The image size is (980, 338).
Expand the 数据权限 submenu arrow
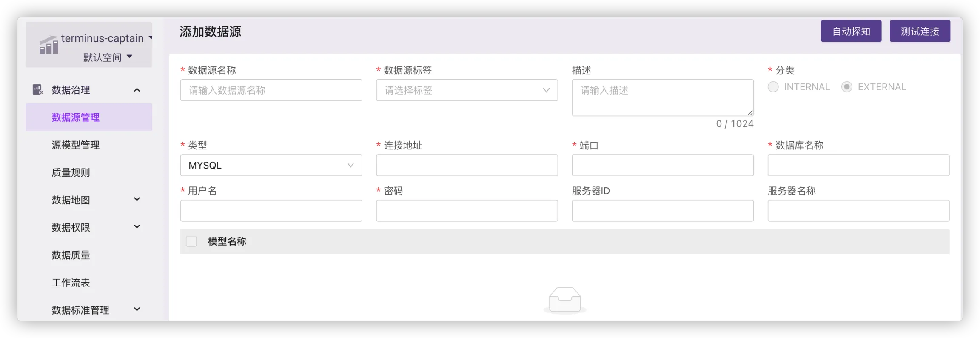(137, 227)
